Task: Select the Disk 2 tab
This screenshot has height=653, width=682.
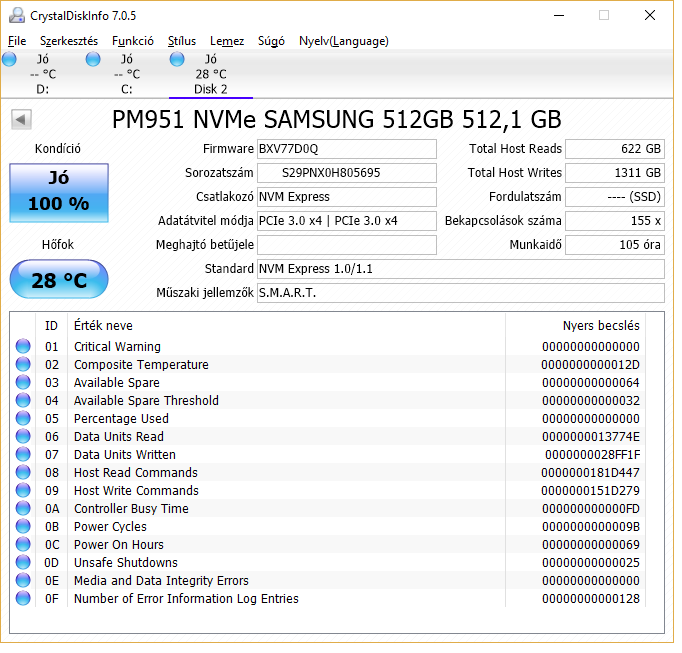Action: pos(211,74)
